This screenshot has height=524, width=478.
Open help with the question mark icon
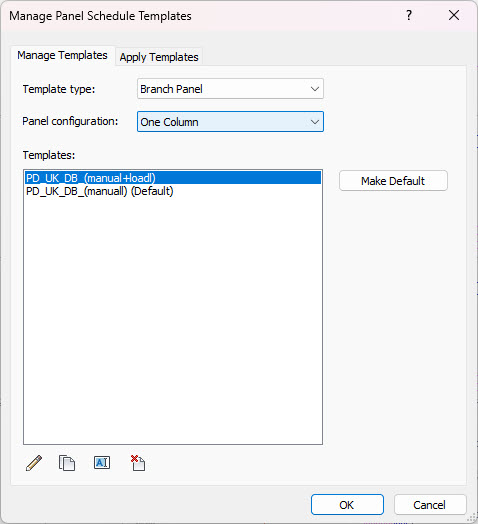[x=408, y=15]
